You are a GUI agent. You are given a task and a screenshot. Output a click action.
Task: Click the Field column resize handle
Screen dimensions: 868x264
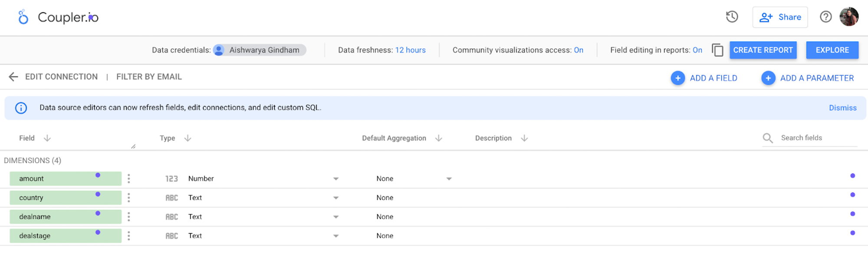point(133,146)
